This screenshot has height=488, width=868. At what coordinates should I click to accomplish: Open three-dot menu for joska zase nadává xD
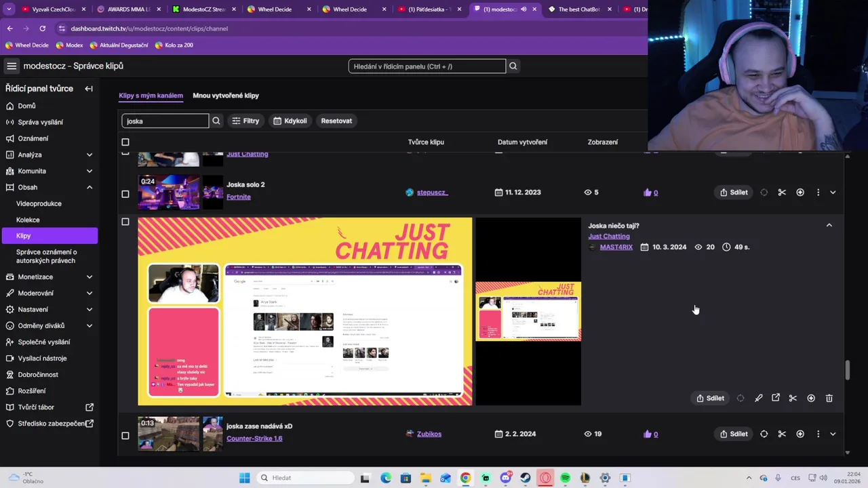point(818,434)
